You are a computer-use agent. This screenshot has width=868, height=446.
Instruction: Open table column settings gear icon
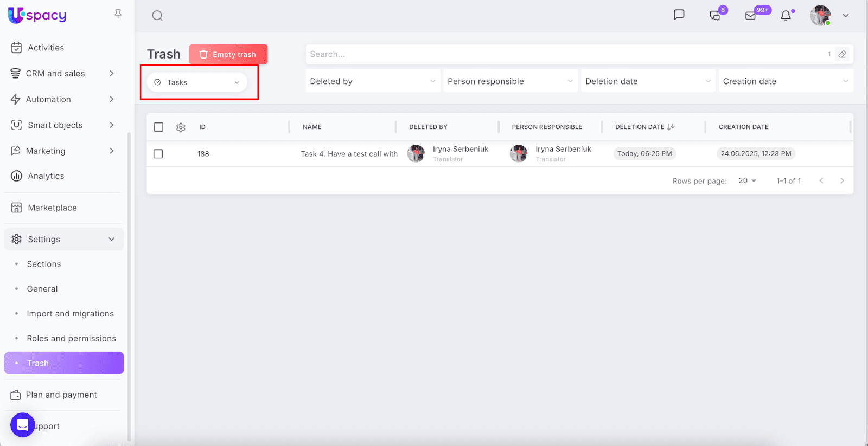181,127
